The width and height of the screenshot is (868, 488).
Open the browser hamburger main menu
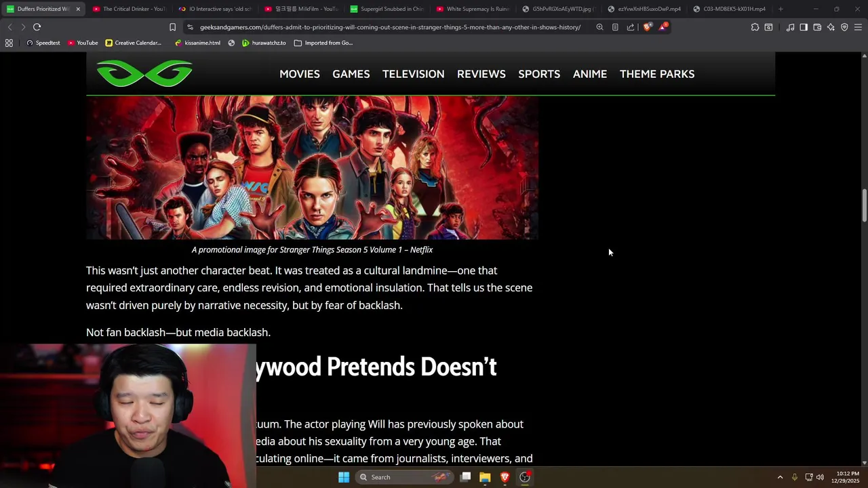click(858, 27)
